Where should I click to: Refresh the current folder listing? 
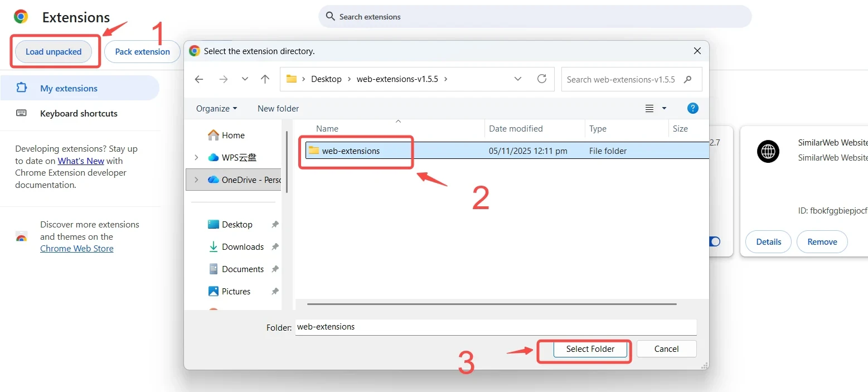(541, 79)
